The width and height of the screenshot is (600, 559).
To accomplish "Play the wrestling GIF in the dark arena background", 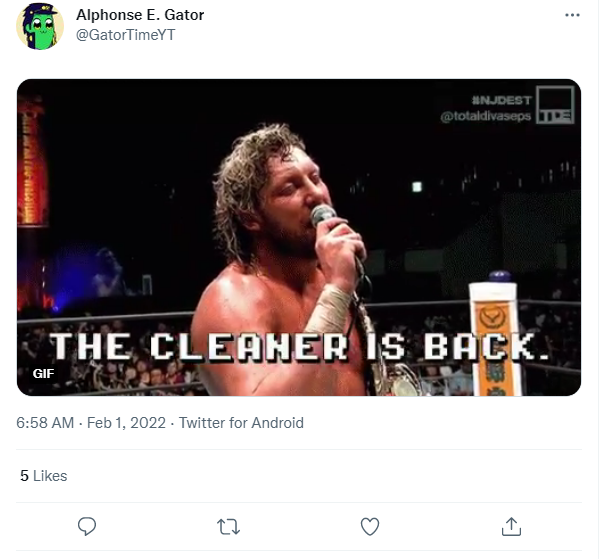I will pyautogui.click(x=299, y=237).
